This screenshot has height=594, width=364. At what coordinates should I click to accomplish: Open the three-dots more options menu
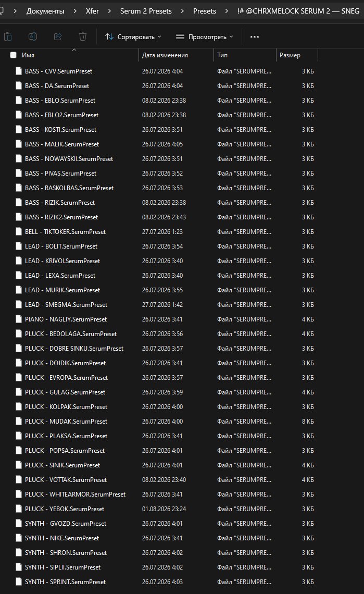click(255, 37)
